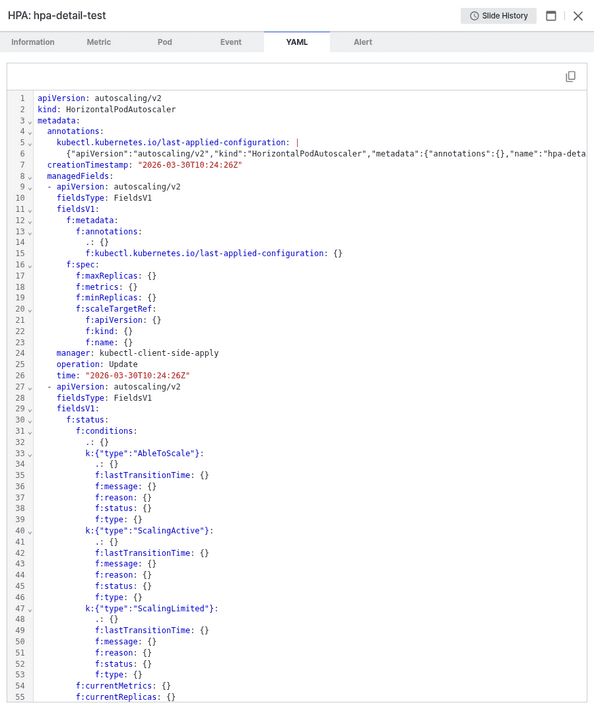Collapse f:spec section at line 16
Viewport: 594px width, 713px height.
[30, 266]
